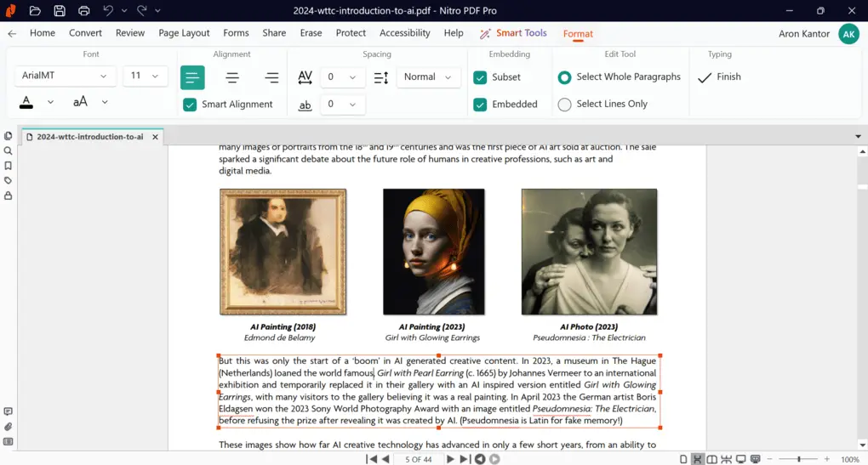868x465 pixels.
Task: Open the Home ribbon tab
Action: pos(43,33)
